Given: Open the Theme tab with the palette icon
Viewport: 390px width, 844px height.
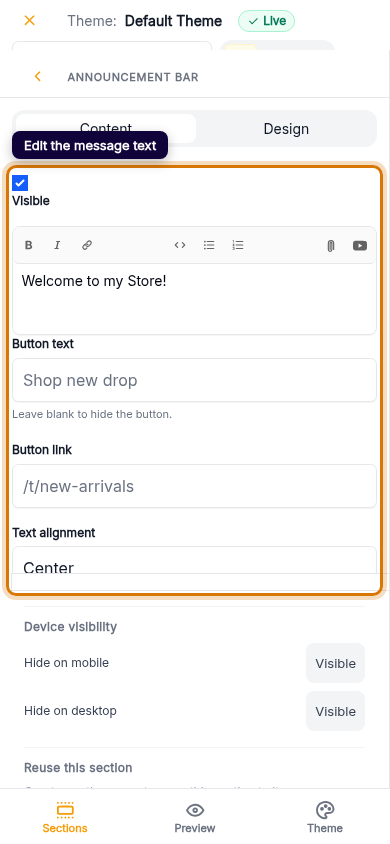Looking at the screenshot, I should click(325, 817).
